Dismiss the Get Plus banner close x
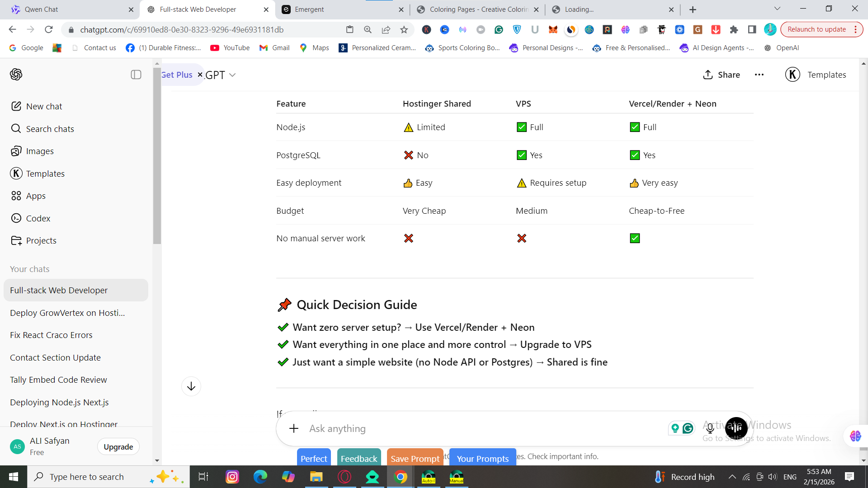This screenshot has width=868, height=488. tap(200, 75)
